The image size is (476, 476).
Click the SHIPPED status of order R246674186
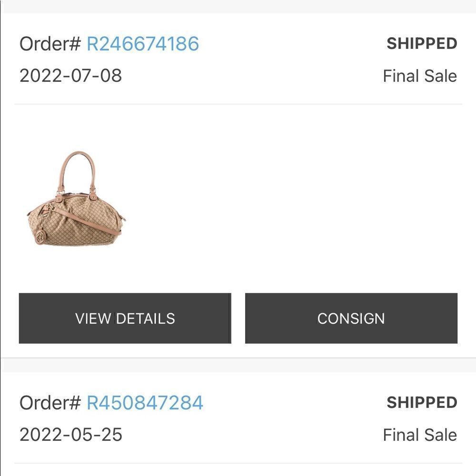click(421, 44)
